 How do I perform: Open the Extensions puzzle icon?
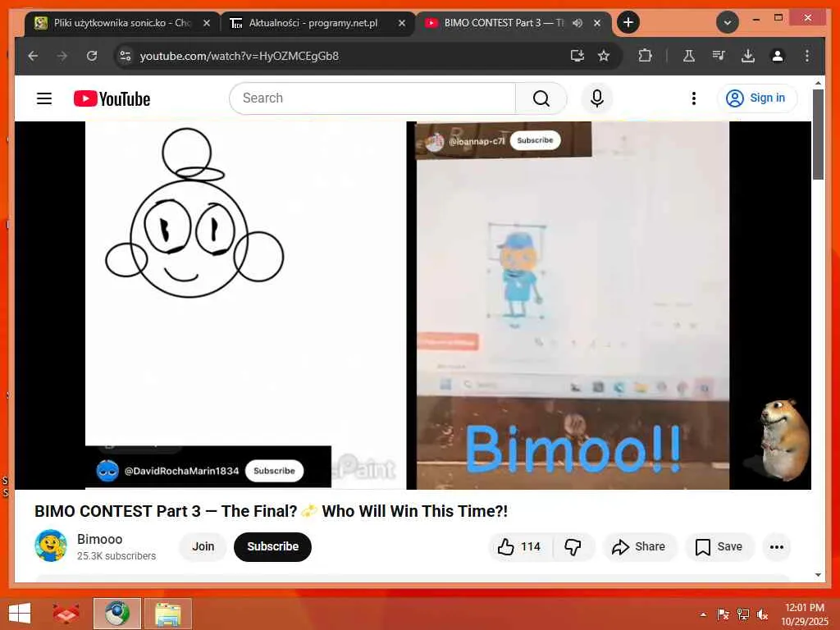click(645, 56)
